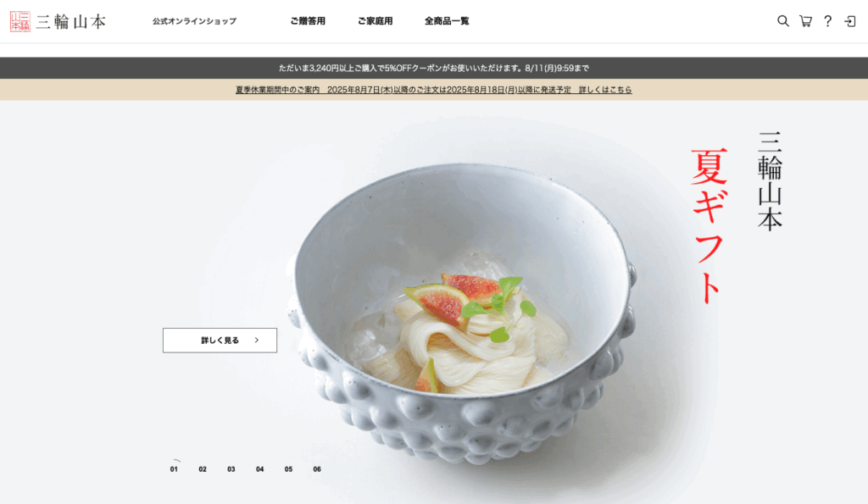The height and width of the screenshot is (504, 868).
Task: Open the ご家庭用 menu
Action: coord(375,21)
